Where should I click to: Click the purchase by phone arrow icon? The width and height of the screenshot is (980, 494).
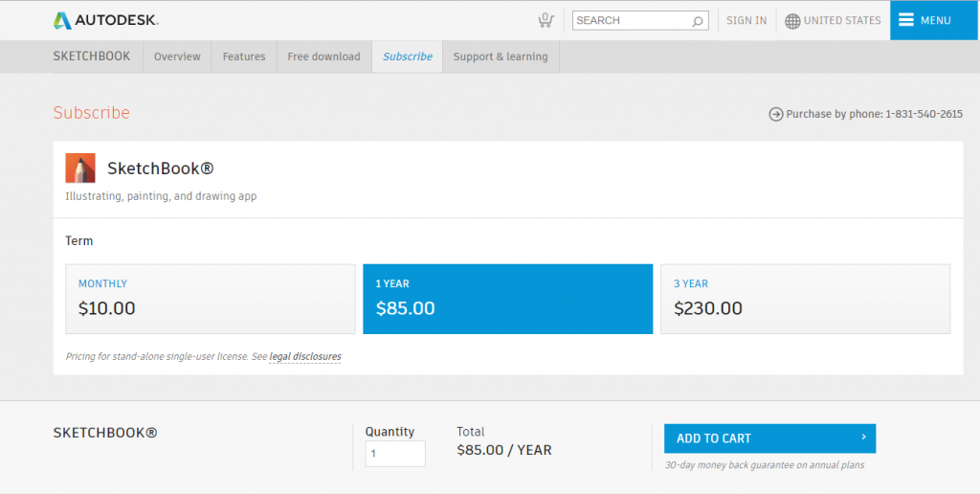click(776, 114)
